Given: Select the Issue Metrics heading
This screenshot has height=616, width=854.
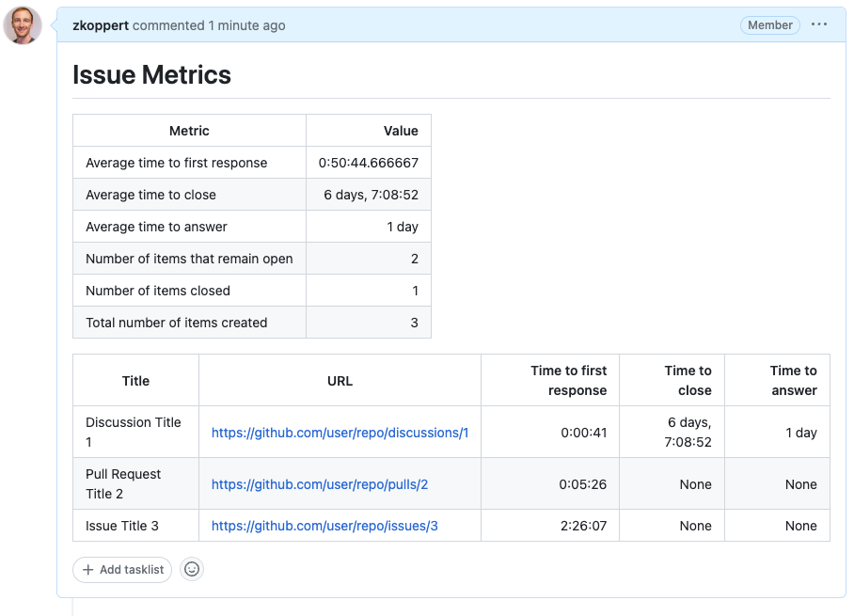Looking at the screenshot, I should pos(150,74).
